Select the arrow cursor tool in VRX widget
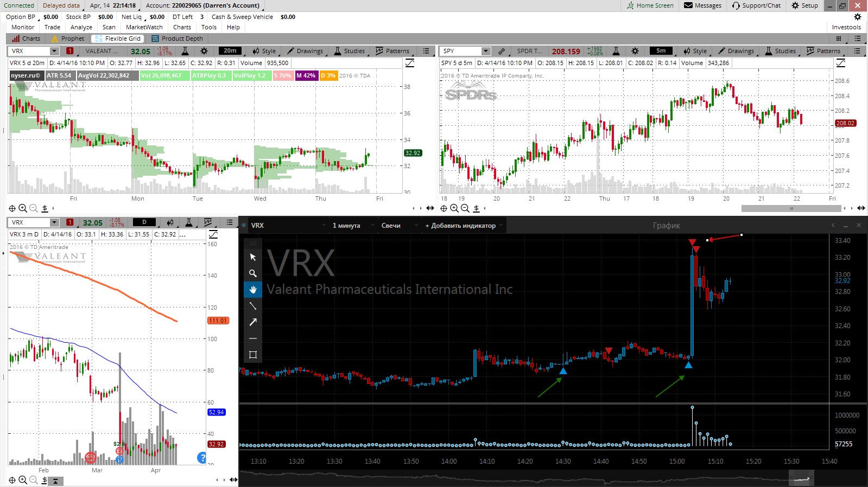 coord(252,257)
